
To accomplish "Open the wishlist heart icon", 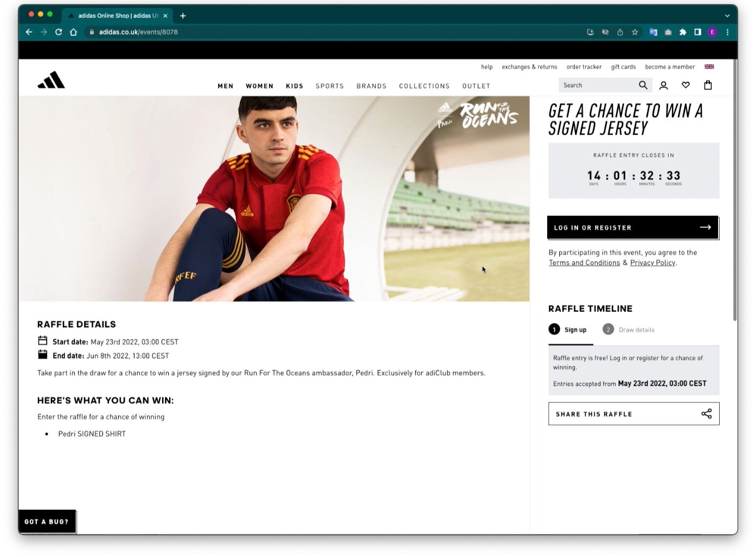I will pyautogui.click(x=685, y=85).
